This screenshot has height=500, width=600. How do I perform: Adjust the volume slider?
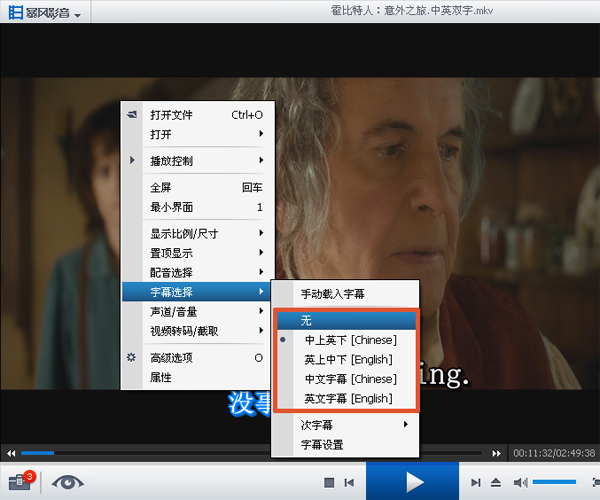coord(554,482)
